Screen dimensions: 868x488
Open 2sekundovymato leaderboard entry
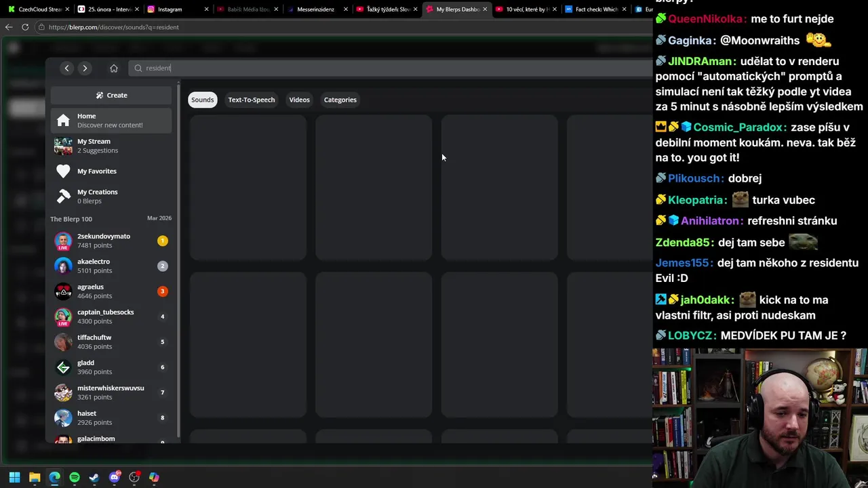point(111,241)
